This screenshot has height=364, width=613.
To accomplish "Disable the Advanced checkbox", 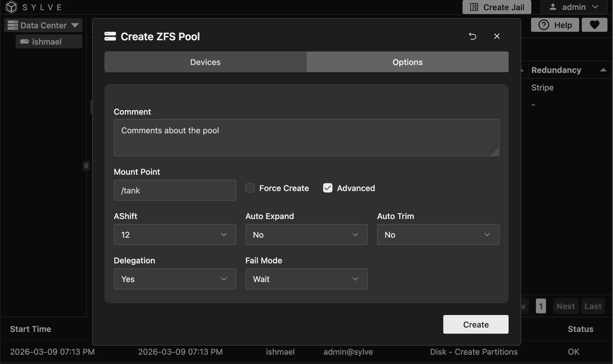I will (x=327, y=188).
